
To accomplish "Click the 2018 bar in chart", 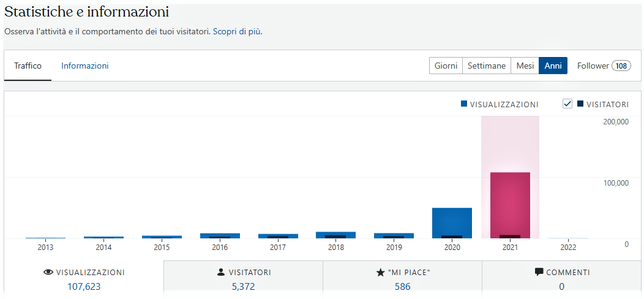I will [x=335, y=235].
